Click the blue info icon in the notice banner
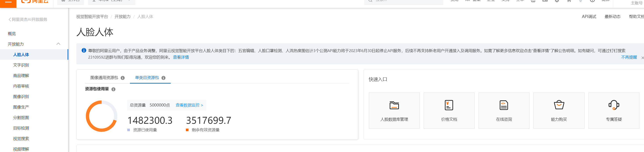 coord(84,50)
